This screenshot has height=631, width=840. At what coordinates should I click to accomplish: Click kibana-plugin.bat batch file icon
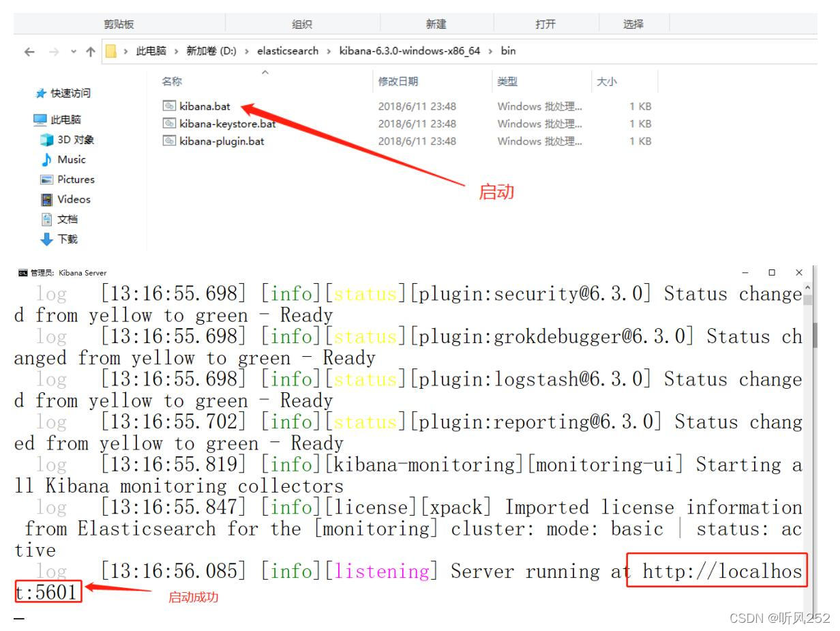169,141
